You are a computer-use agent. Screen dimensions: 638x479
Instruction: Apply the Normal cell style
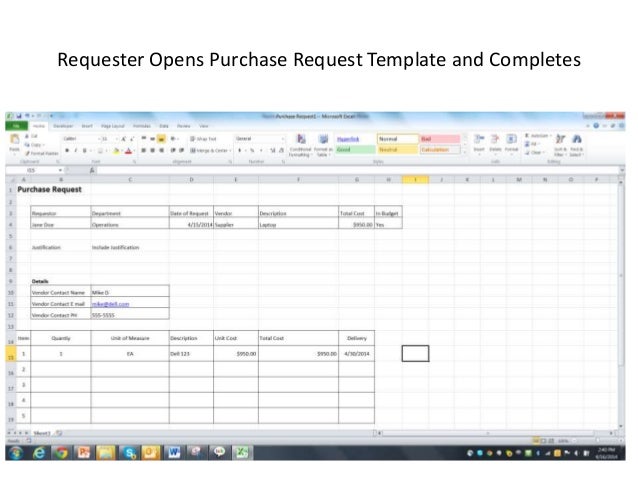pyautogui.click(x=398, y=139)
